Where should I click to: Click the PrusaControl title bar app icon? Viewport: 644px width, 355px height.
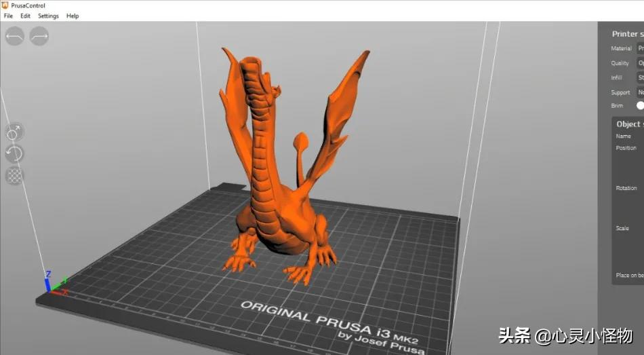[5, 5]
